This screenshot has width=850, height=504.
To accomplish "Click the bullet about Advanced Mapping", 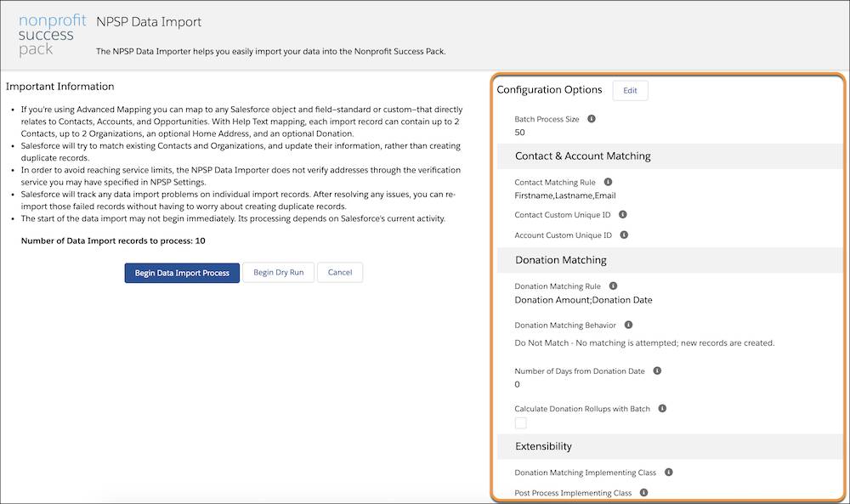I will (x=241, y=122).
